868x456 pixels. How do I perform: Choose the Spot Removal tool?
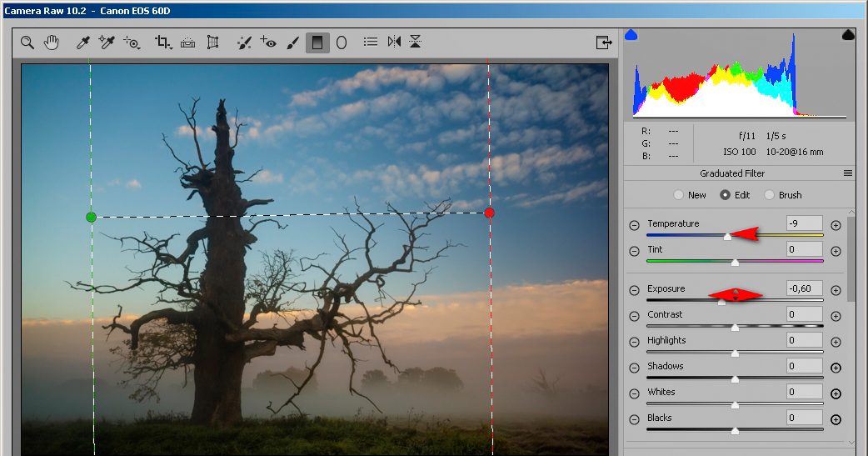[243, 43]
